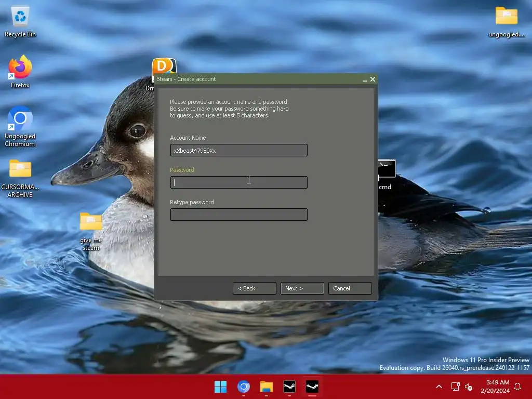Open File Explorer from the taskbar

[267, 387]
